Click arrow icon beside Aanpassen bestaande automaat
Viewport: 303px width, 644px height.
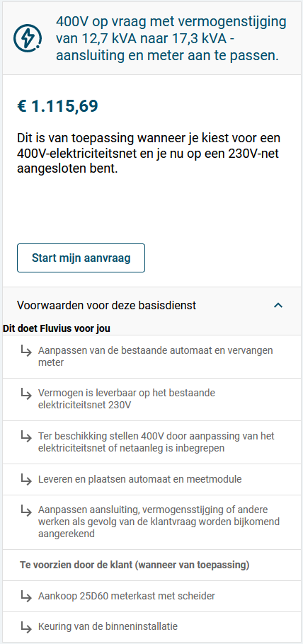click(26, 351)
